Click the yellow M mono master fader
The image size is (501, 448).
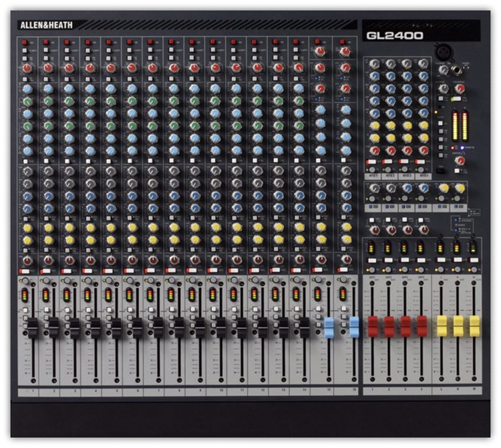pos(474,326)
